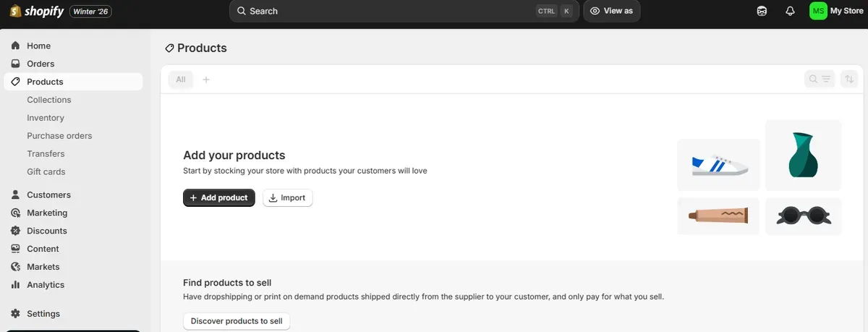Go to Markets in sidebar
Viewport: 868px width, 332px height.
click(x=73, y=267)
